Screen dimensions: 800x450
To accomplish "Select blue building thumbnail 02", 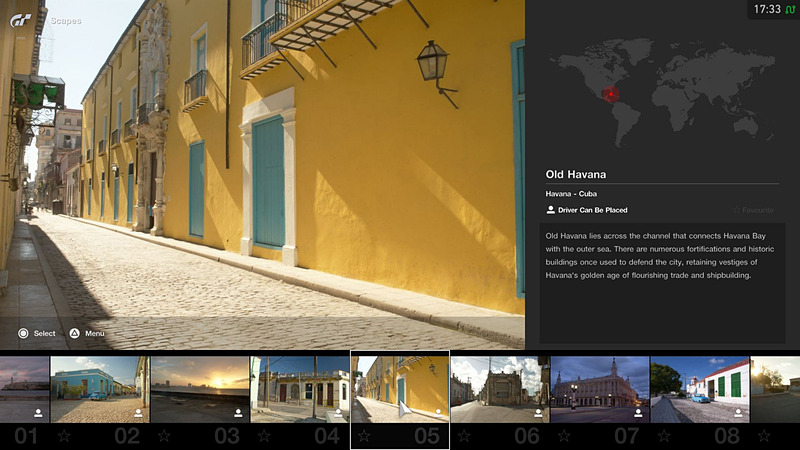I will click(x=100, y=389).
